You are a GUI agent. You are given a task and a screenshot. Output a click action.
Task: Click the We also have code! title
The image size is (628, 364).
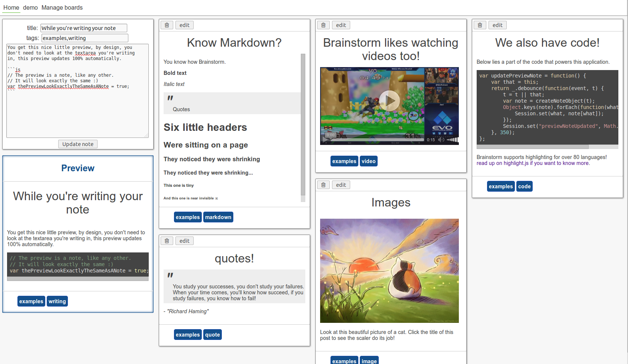[548, 43]
